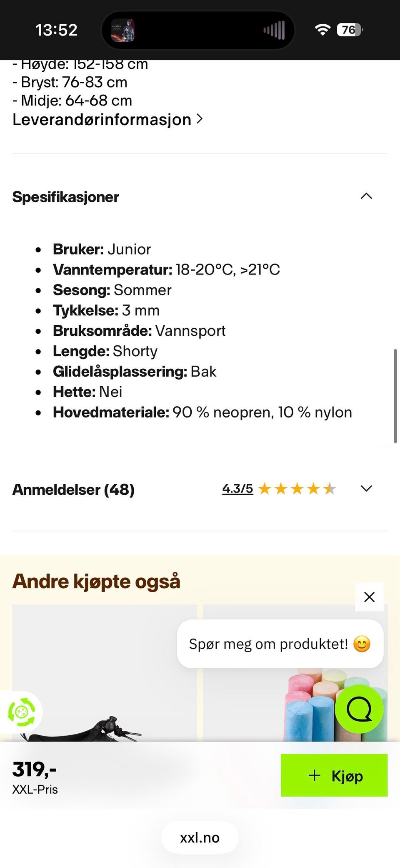
Task: Open the 4.3/5 rating link
Action: coord(237,488)
